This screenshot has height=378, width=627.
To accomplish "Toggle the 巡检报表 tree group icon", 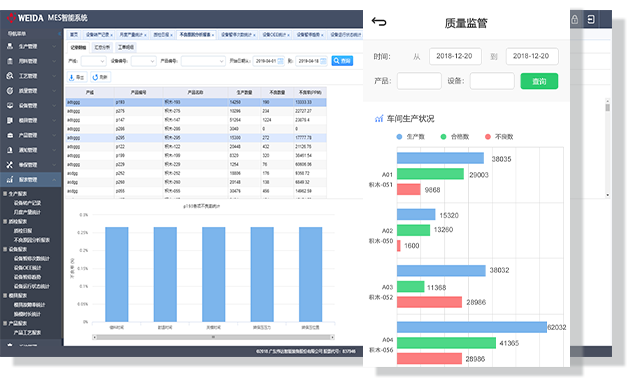I will (5, 221).
